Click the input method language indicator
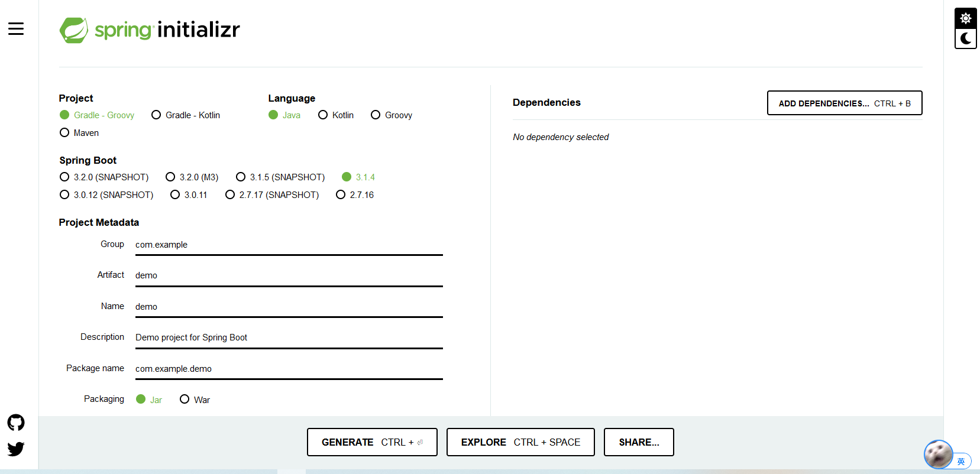Screen dimensions: 980x474 click(x=961, y=461)
